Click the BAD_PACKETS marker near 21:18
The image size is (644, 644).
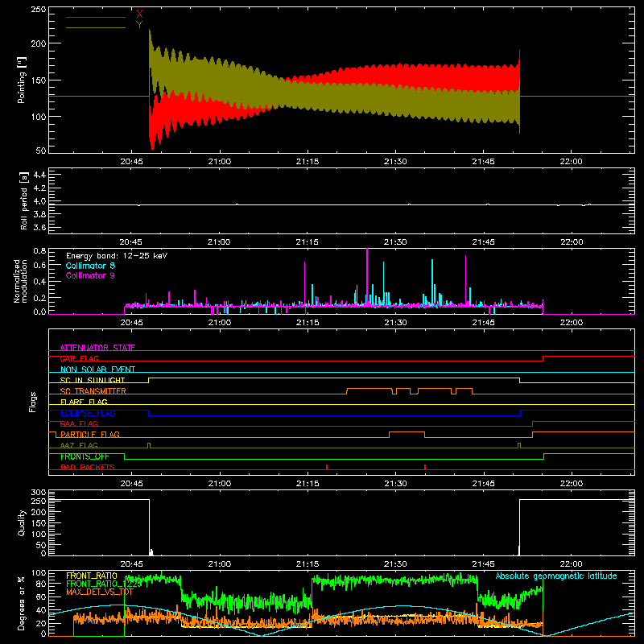327,467
